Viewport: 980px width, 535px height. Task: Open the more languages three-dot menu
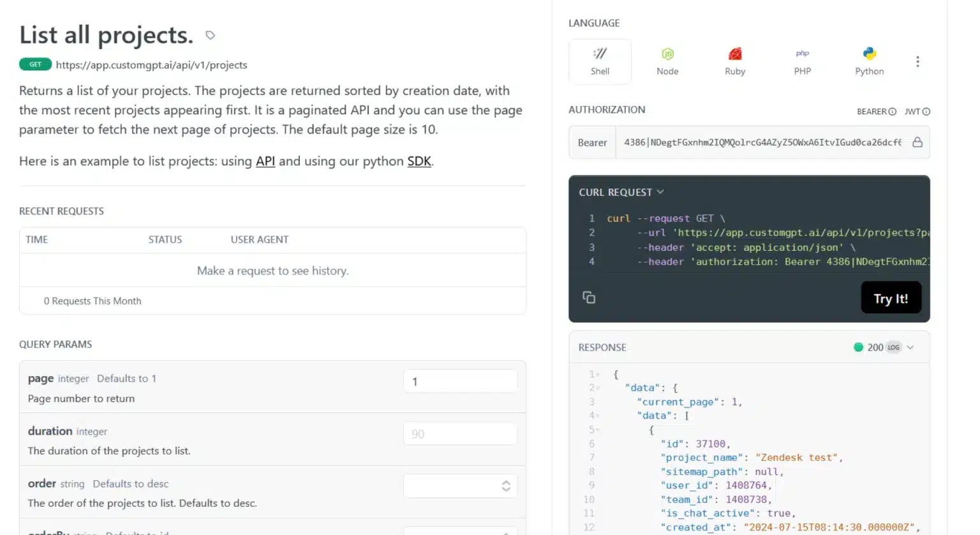(x=917, y=61)
